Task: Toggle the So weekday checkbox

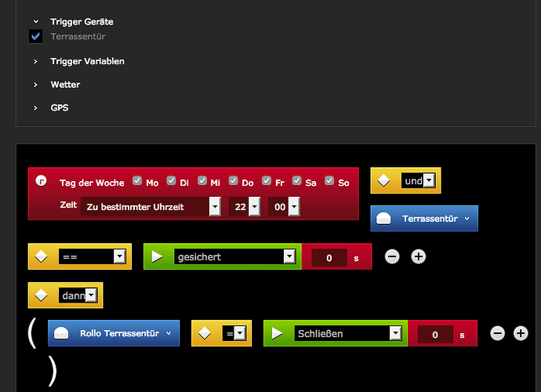Action: click(x=329, y=180)
